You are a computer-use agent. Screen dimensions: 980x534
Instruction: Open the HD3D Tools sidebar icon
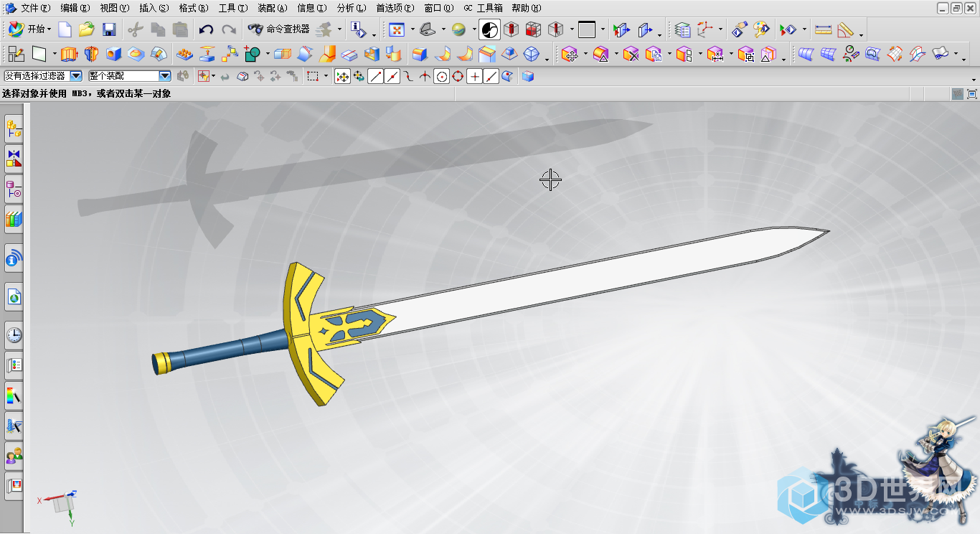pyautogui.click(x=14, y=258)
